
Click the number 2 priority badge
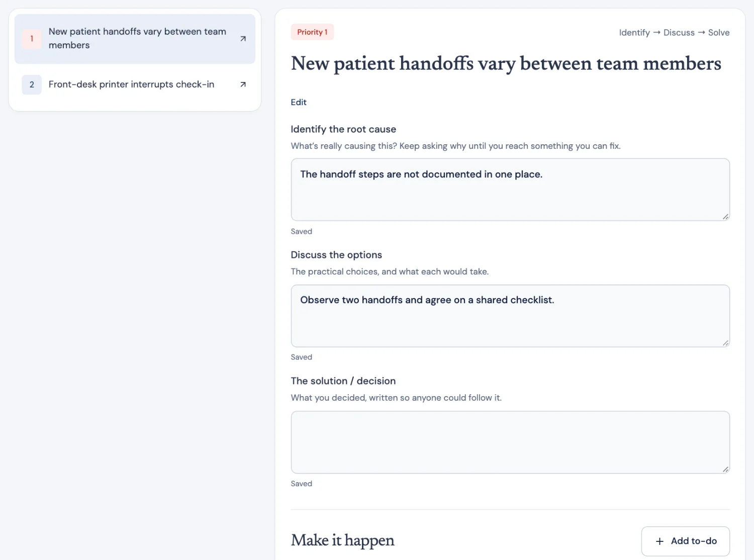point(32,84)
